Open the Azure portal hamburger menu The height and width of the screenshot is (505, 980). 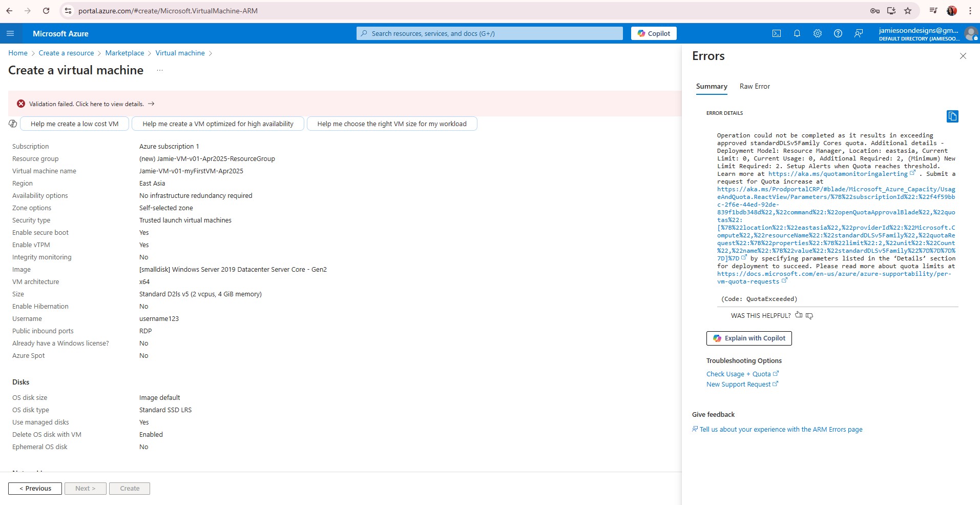coord(10,33)
